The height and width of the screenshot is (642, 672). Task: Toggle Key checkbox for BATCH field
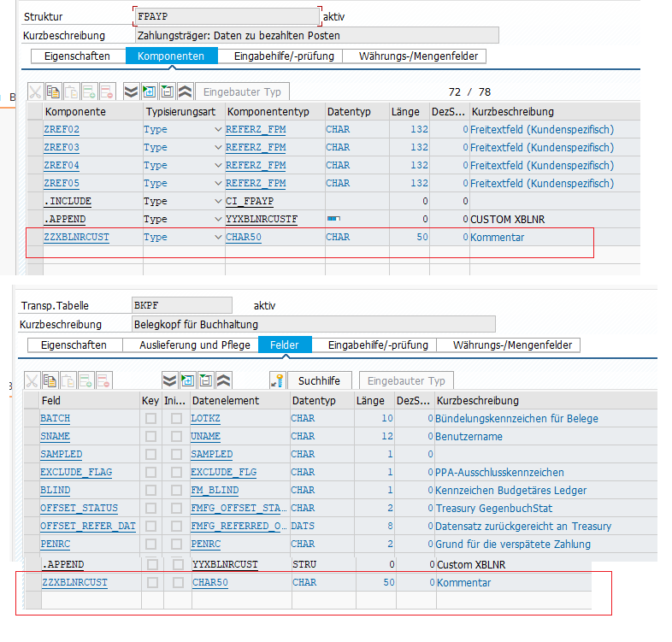[150, 419]
